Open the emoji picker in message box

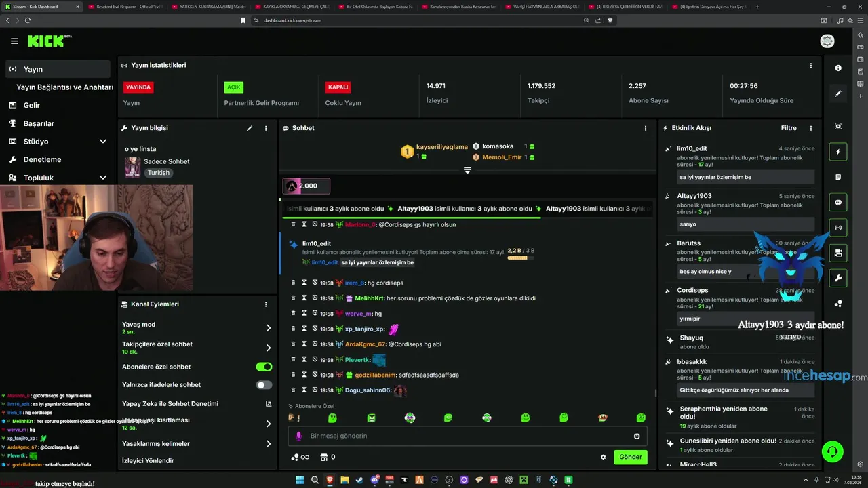[637, 436]
